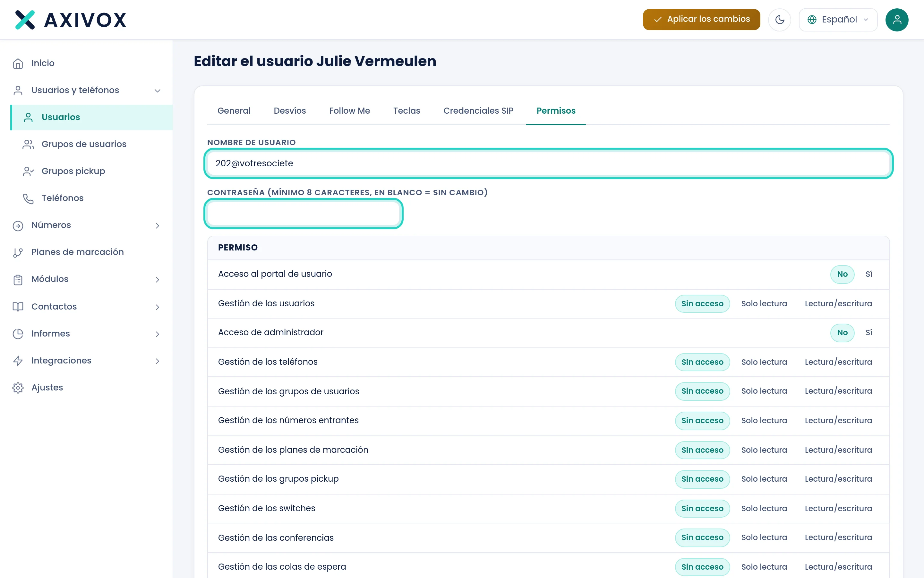
Task: Expand the Contactos chevron
Action: [157, 307]
